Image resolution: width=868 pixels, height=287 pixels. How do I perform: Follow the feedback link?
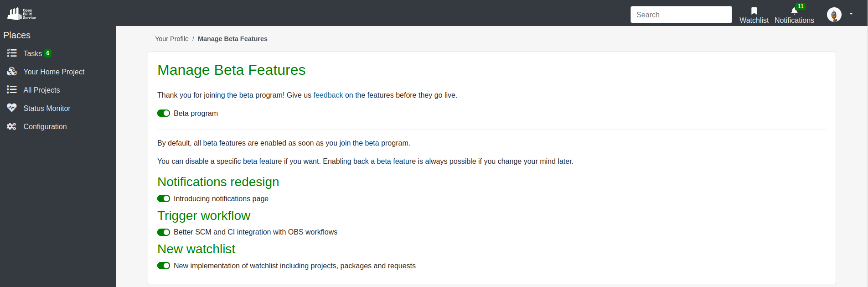(328, 95)
